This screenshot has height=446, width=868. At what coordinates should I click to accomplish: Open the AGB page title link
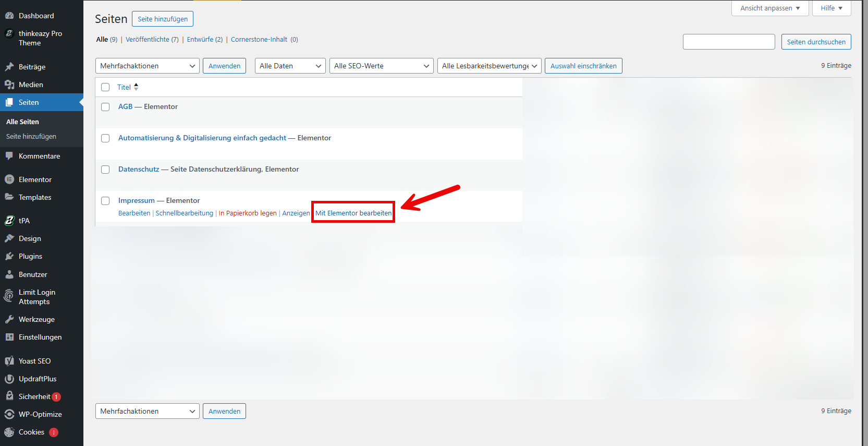pyautogui.click(x=126, y=106)
